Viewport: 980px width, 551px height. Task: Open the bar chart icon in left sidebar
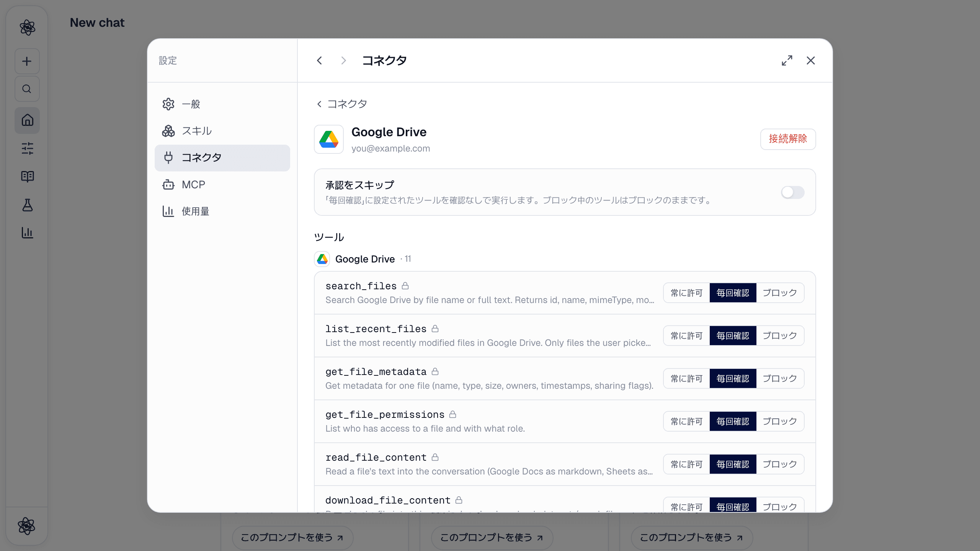pyautogui.click(x=27, y=233)
